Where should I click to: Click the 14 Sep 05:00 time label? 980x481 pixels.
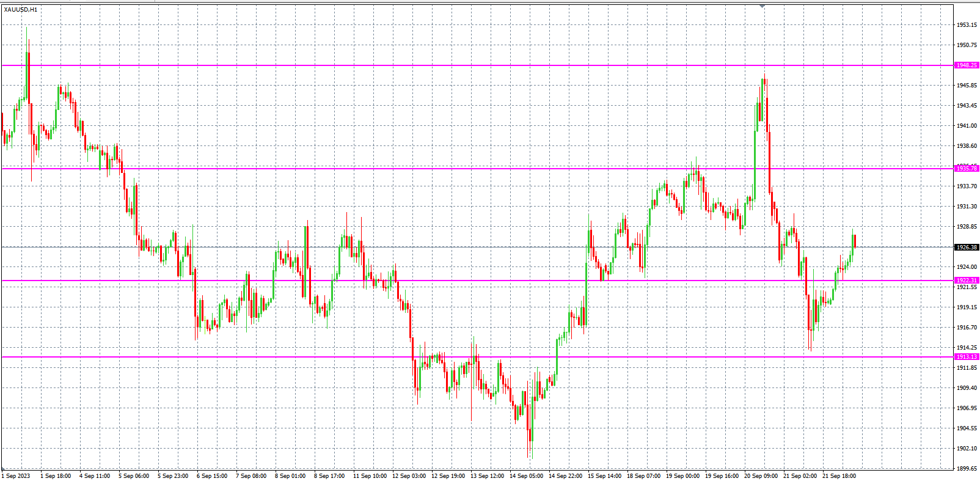[x=526, y=476]
